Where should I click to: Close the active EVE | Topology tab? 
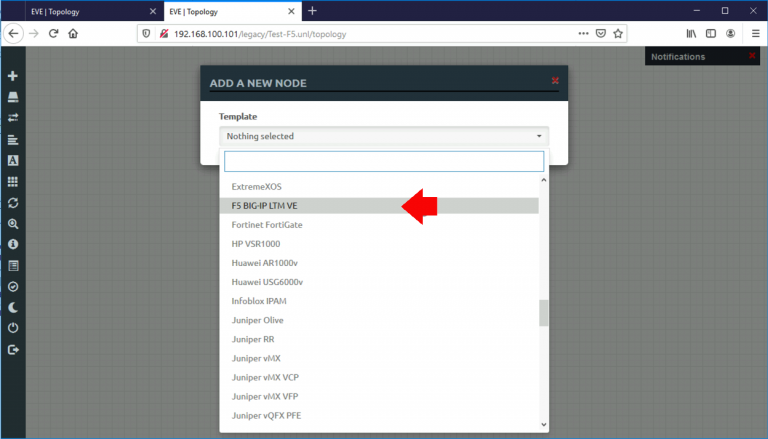click(291, 11)
